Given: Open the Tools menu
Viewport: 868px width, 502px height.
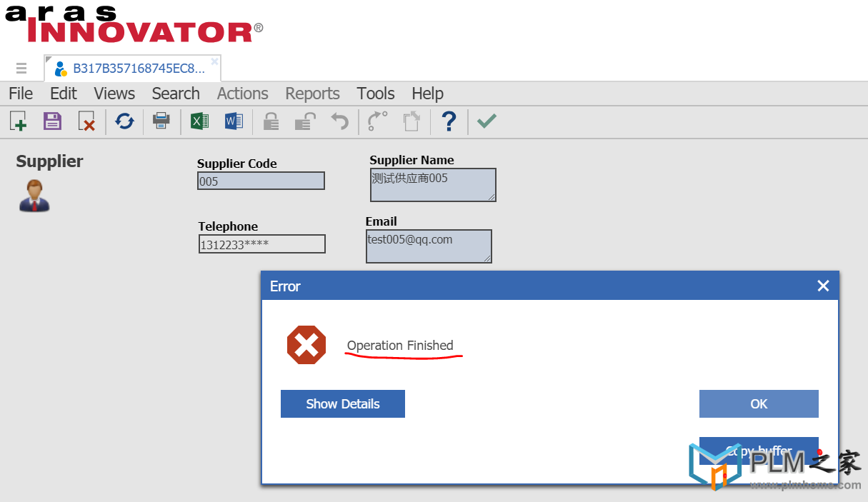Looking at the screenshot, I should [376, 94].
